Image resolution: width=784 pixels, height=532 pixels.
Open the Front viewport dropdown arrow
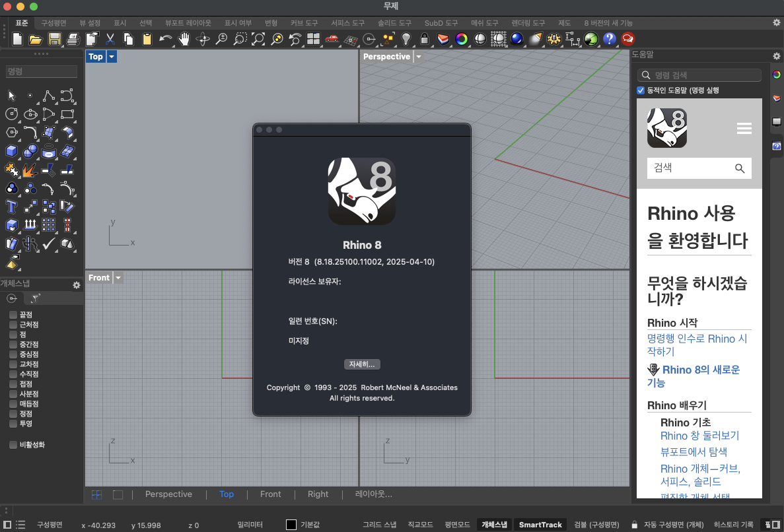(x=118, y=278)
